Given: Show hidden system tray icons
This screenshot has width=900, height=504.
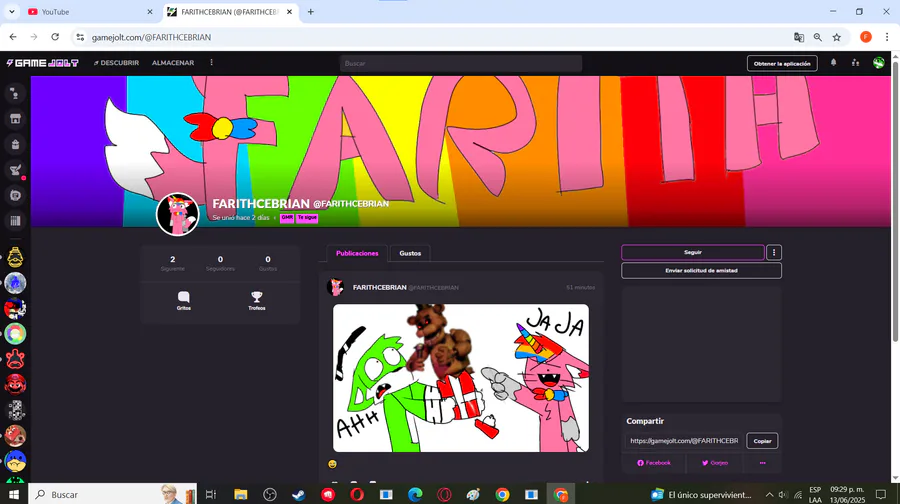Looking at the screenshot, I should coord(769,494).
